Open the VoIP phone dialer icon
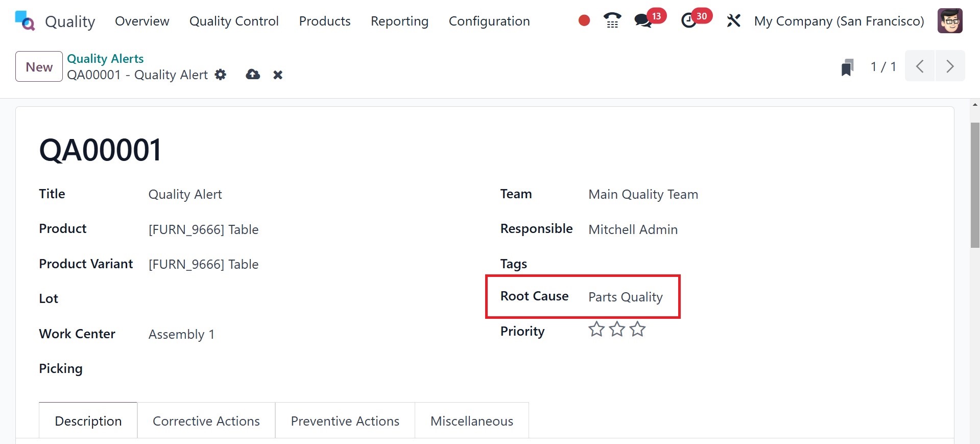The height and width of the screenshot is (444, 980). 612,20
